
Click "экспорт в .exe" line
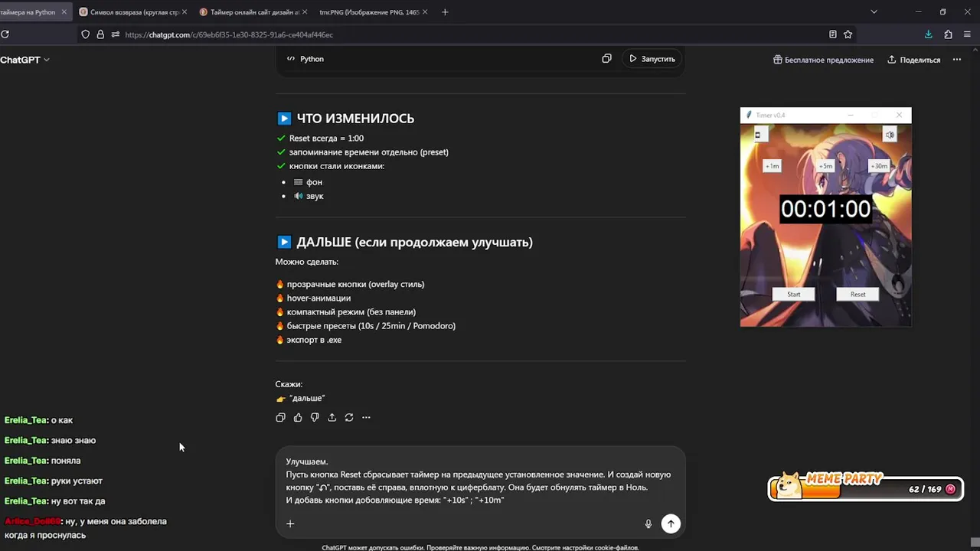pyautogui.click(x=314, y=340)
